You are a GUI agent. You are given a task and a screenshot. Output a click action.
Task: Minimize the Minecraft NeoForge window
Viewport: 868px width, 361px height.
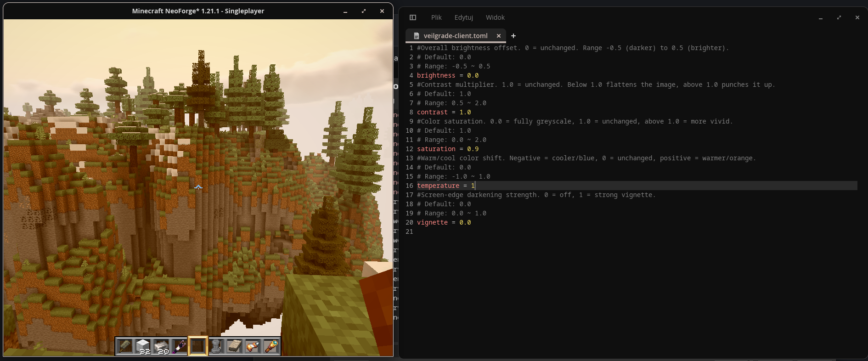(x=345, y=11)
